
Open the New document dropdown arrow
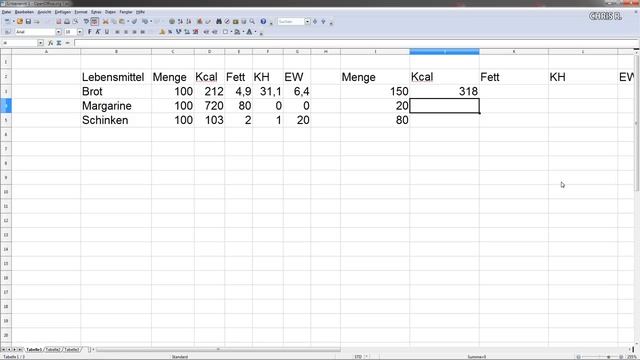click(x=13, y=21)
